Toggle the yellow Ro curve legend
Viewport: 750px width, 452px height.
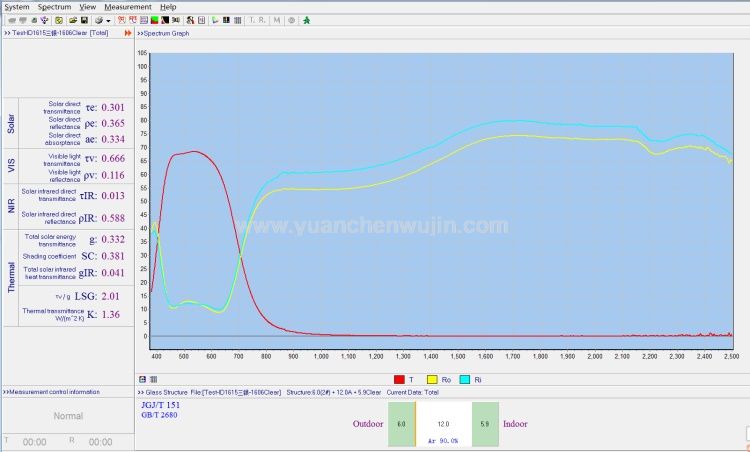point(434,380)
